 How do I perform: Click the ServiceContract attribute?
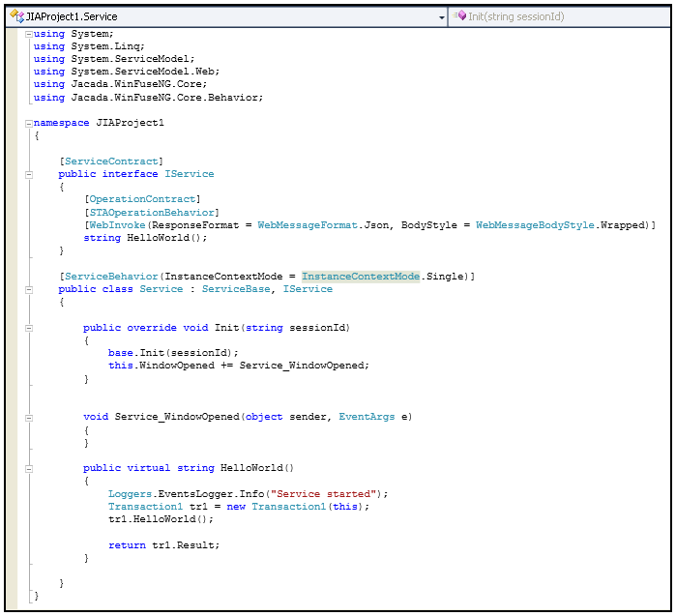coord(111,161)
